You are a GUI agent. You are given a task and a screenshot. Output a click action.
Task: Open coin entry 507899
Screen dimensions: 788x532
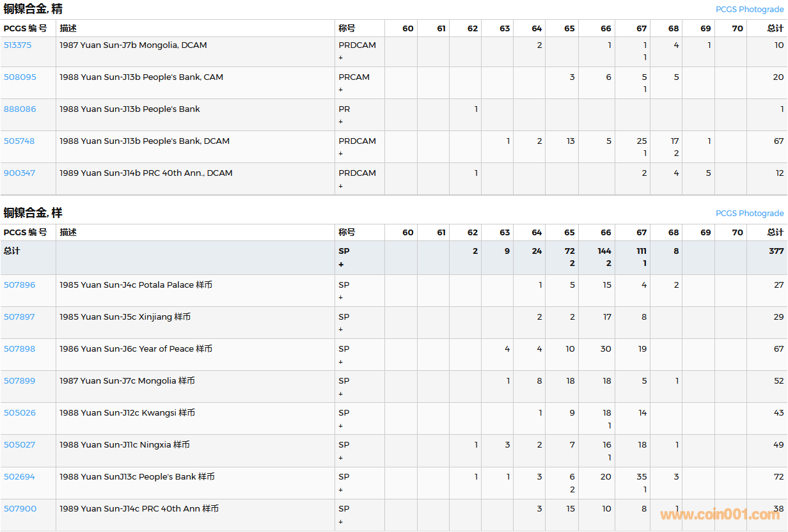20,381
